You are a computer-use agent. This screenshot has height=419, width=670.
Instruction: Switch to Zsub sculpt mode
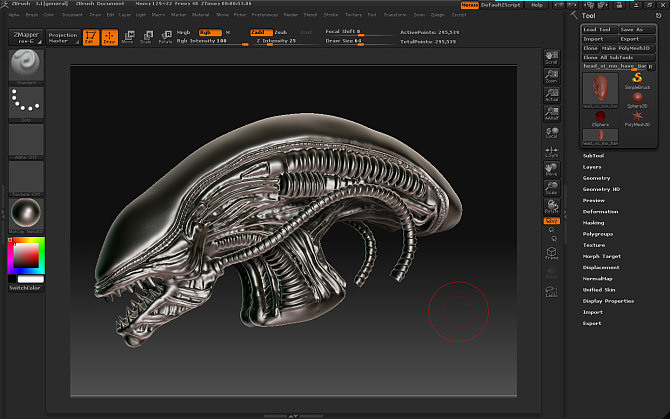click(281, 32)
